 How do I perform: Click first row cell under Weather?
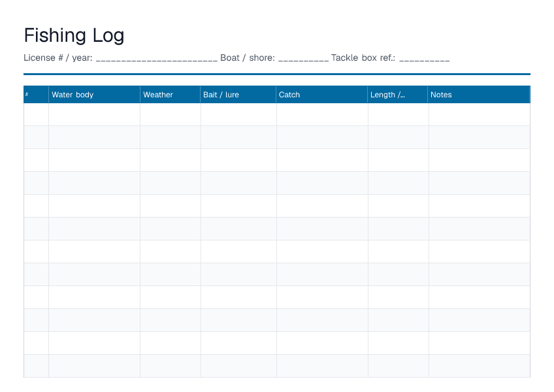(x=171, y=114)
